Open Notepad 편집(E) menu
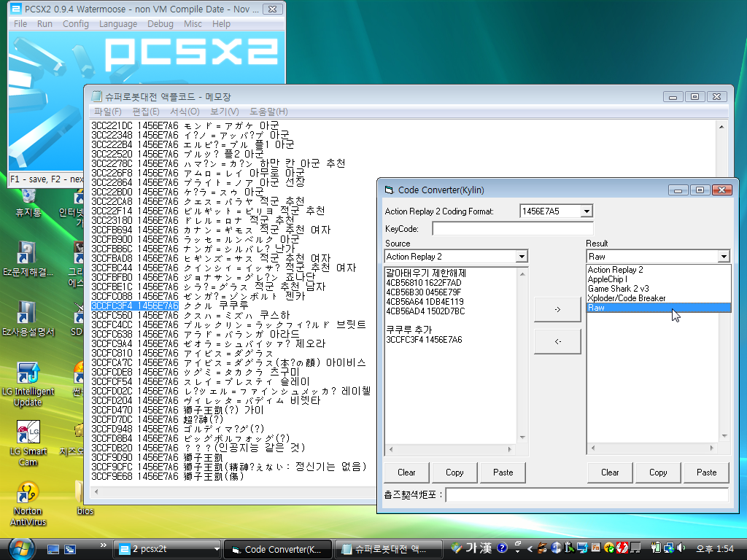The image size is (747, 560). pos(146,112)
